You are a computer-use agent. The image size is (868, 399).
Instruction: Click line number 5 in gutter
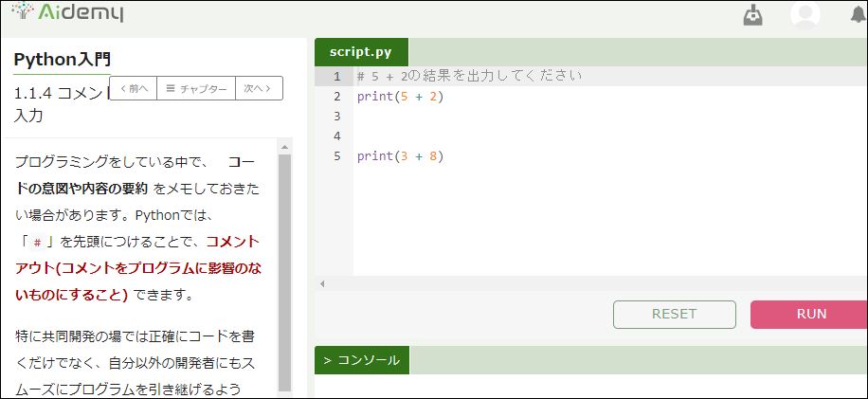coord(337,156)
